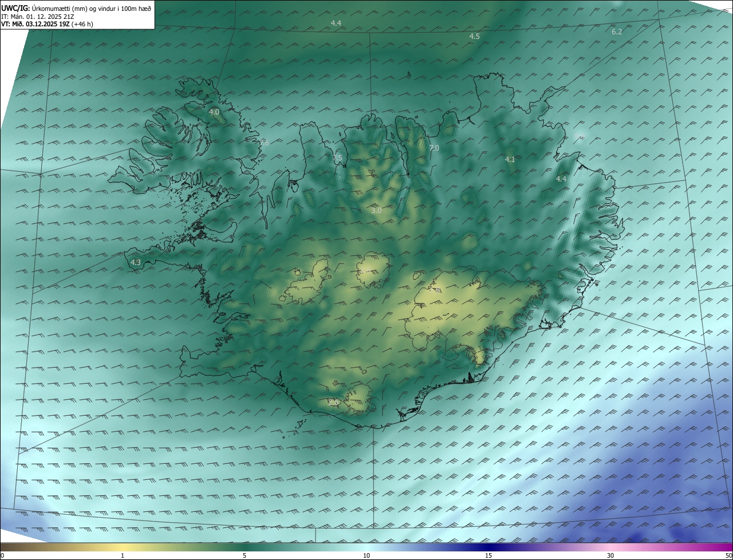Click the colour scale tick label 1
This screenshot has width=733, height=560.
click(123, 555)
